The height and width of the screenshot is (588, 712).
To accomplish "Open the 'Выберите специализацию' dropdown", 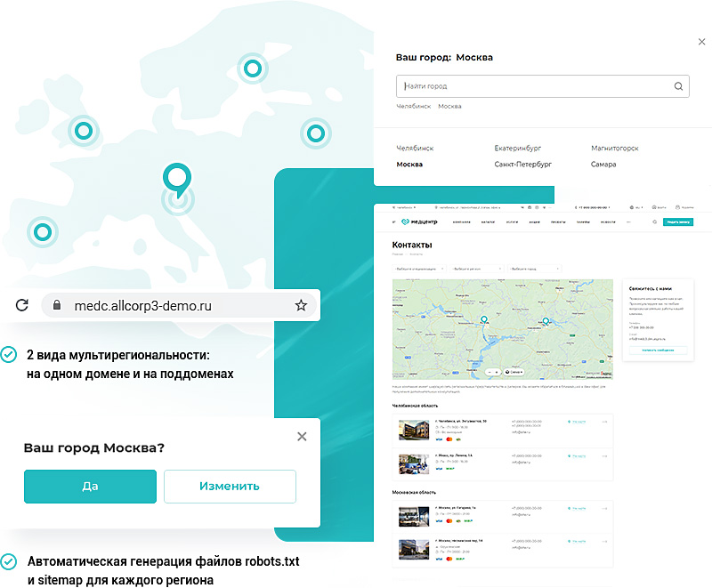I will (x=417, y=267).
